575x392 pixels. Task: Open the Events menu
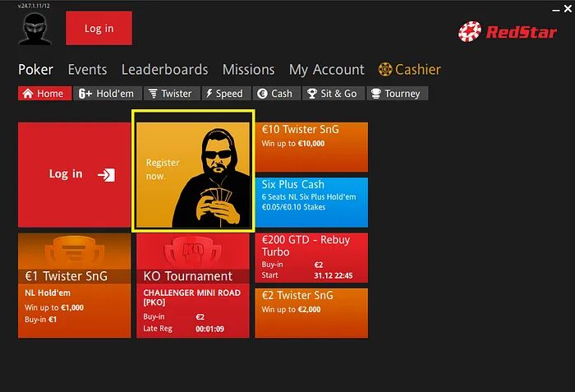pyautogui.click(x=87, y=69)
